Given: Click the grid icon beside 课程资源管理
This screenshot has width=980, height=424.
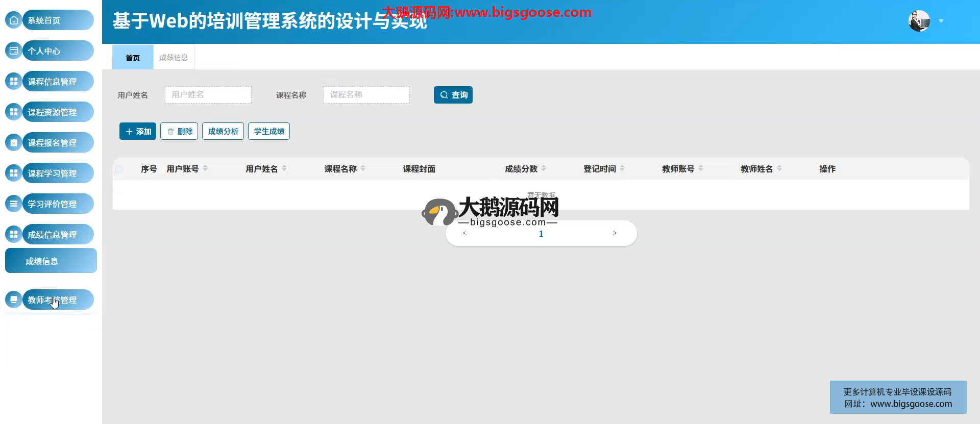Looking at the screenshot, I should coord(14,112).
